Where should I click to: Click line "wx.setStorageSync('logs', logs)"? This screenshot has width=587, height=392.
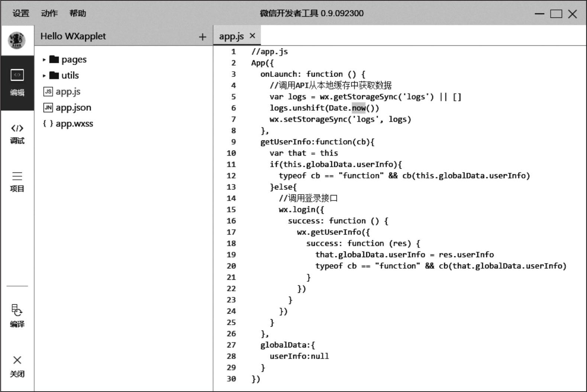tap(340, 119)
